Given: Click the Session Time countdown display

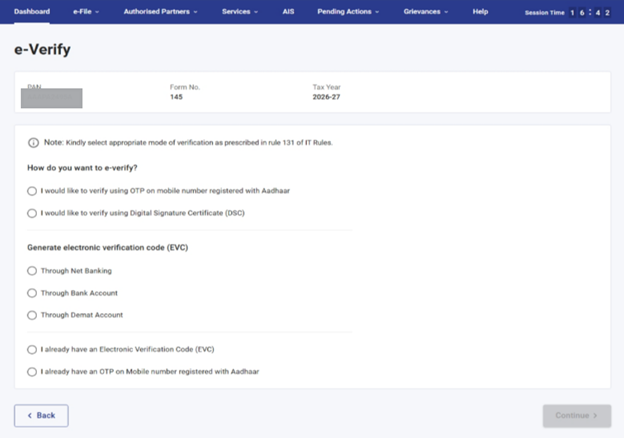Looking at the screenshot, I should (x=589, y=13).
